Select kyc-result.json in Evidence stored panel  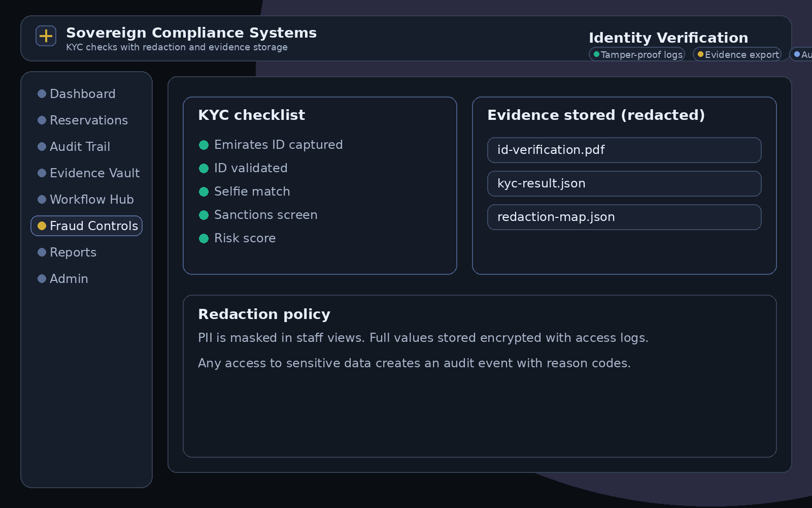tap(624, 183)
